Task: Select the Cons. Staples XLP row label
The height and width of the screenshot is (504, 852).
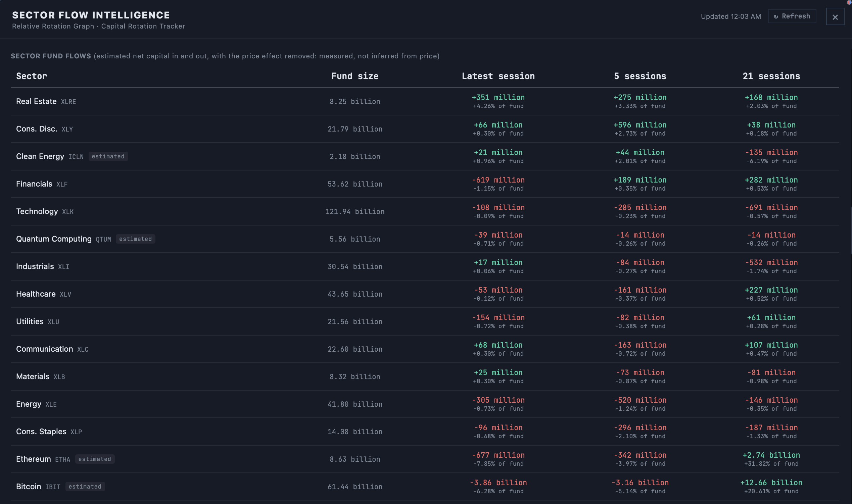Action: (x=49, y=432)
